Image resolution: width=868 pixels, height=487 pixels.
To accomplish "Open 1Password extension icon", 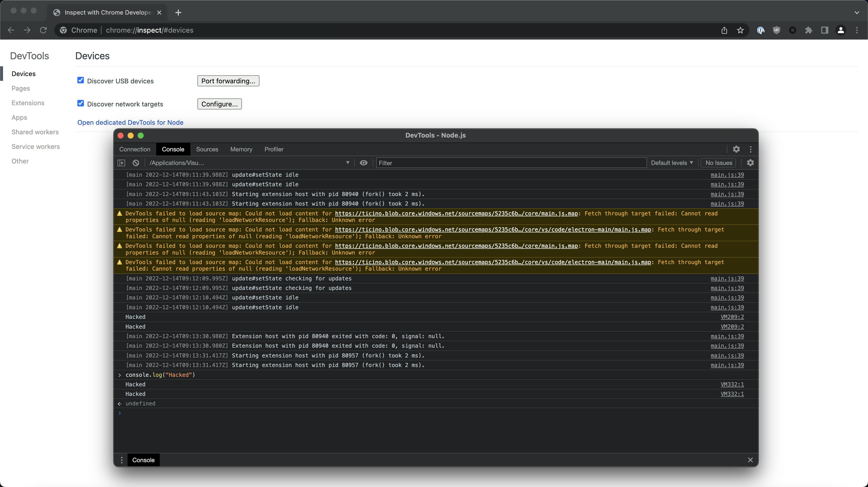I will (761, 30).
